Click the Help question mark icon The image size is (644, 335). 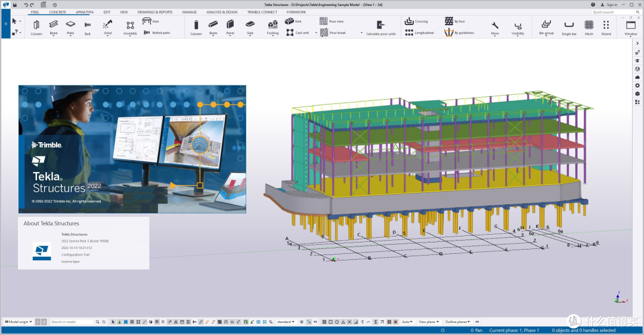593,5
